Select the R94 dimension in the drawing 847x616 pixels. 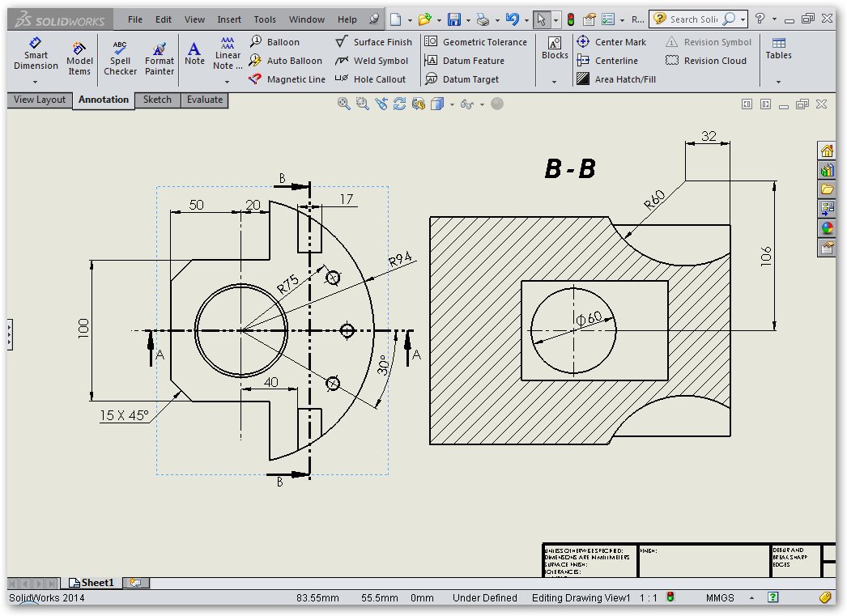[x=400, y=259]
